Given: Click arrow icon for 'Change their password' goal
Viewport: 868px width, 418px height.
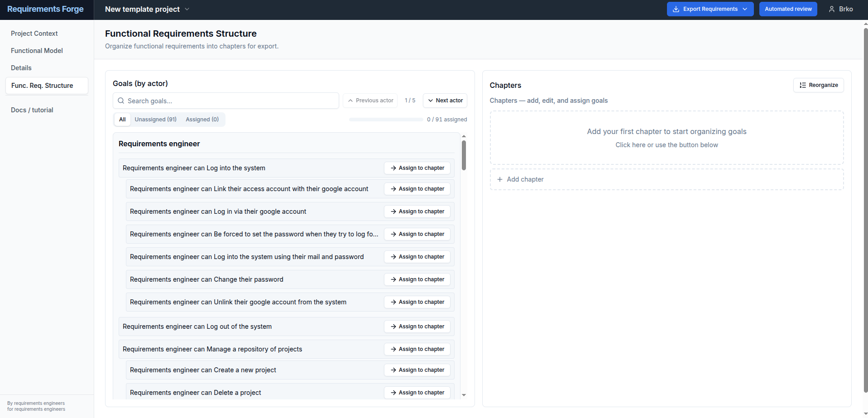Looking at the screenshot, I should pos(393,279).
